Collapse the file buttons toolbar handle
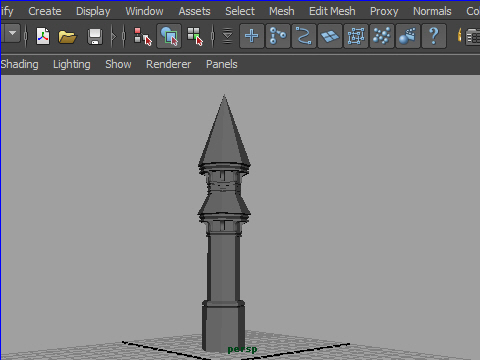This screenshot has height=360, width=480. pyautogui.click(x=26, y=36)
